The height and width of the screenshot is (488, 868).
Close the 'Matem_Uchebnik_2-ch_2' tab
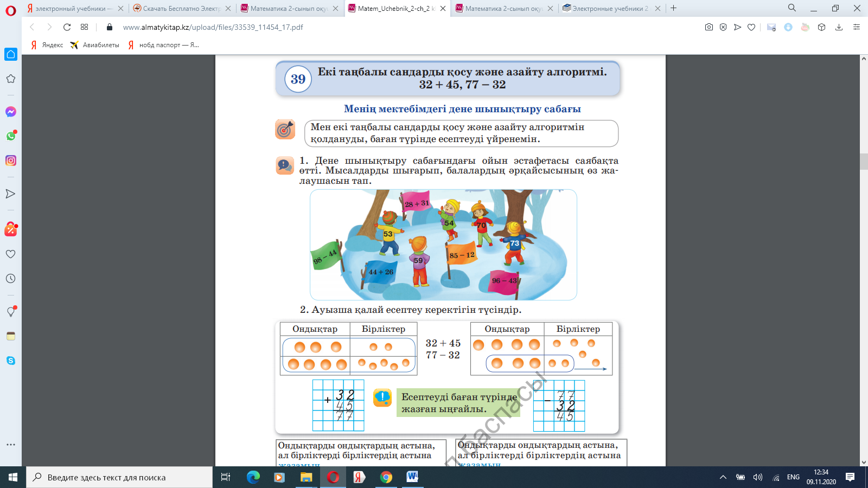click(443, 8)
